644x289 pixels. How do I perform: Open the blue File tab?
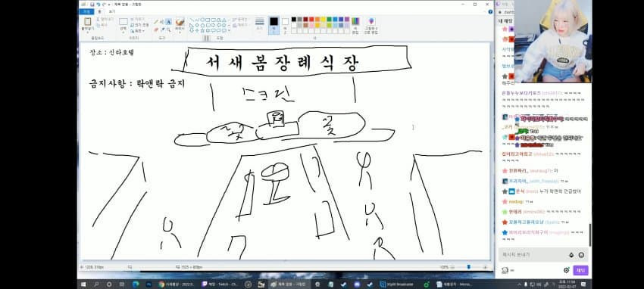tap(86, 12)
